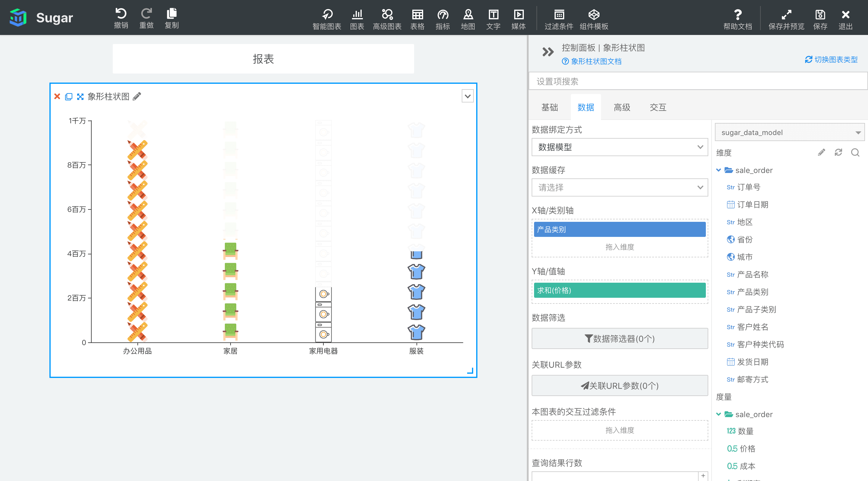This screenshot has width=868, height=481.
Task: Switch to the 基础 tab
Action: [x=549, y=108]
